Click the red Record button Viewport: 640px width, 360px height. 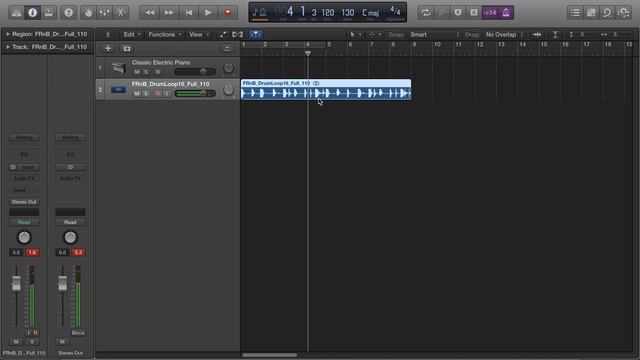[228, 13]
